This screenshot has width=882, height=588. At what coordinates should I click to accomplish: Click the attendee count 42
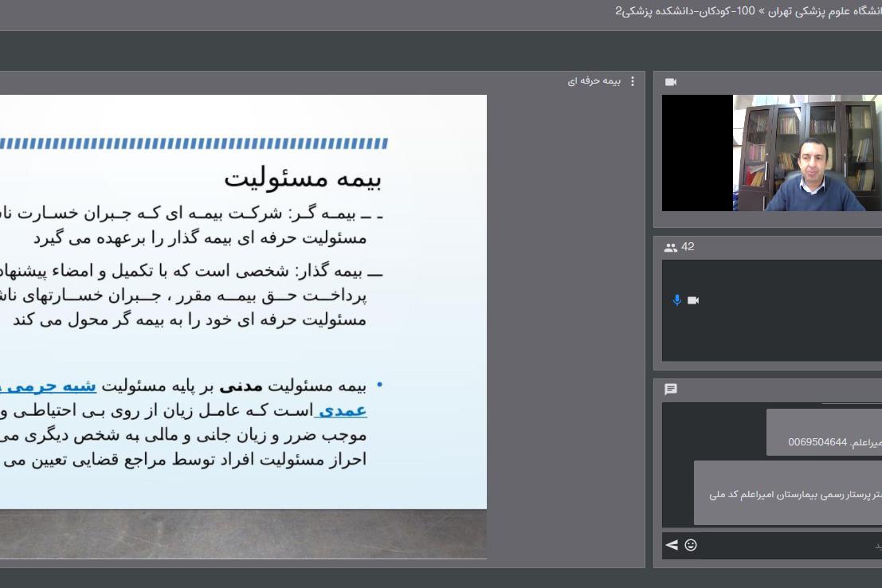click(688, 247)
